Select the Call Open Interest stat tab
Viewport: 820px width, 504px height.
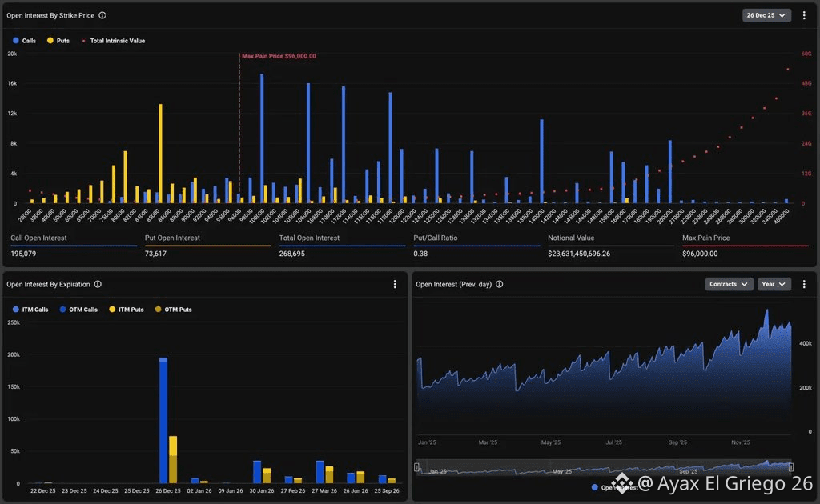click(x=74, y=246)
